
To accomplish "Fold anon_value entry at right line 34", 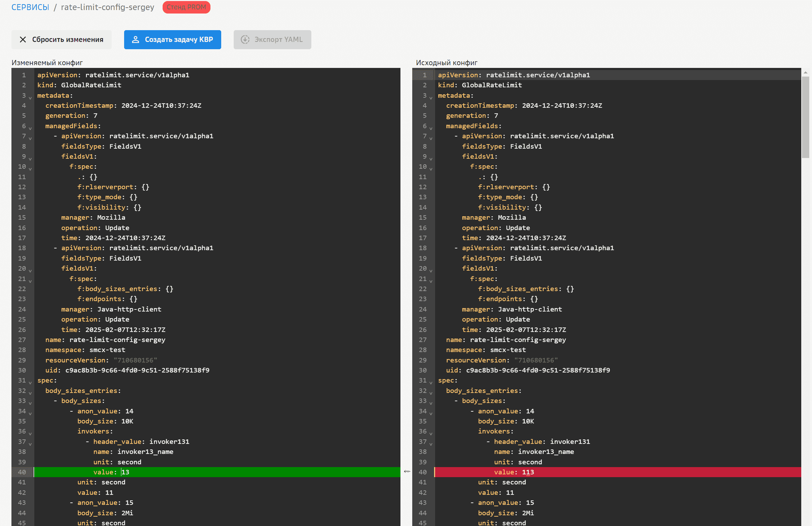I will click(x=431, y=414).
